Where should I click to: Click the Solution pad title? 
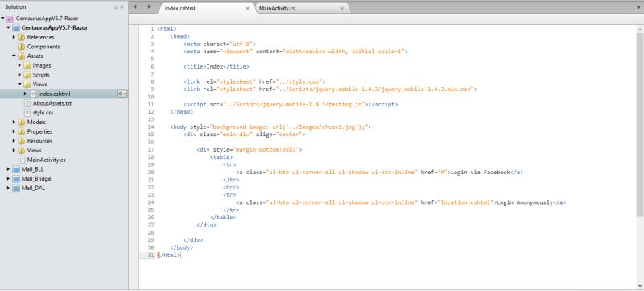point(15,7)
